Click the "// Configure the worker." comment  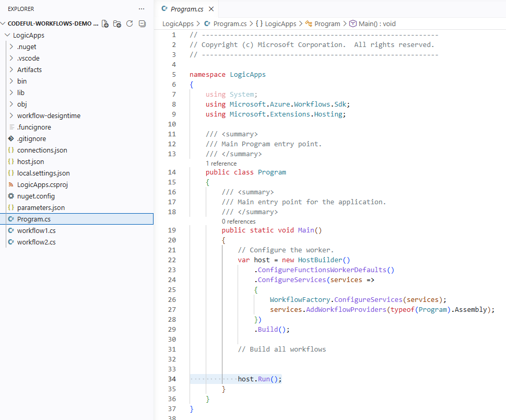coord(286,250)
